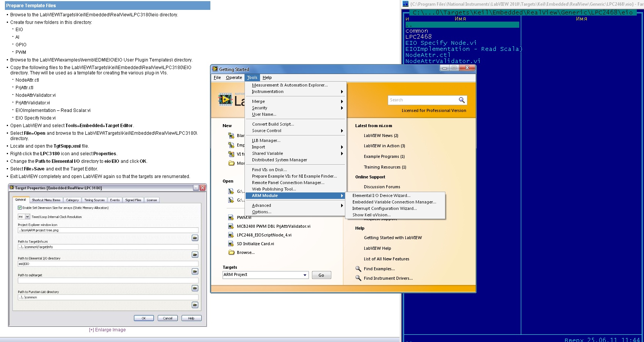
Task: Click the VI icon beside SD Initialize Card.vi
Action: (x=231, y=244)
